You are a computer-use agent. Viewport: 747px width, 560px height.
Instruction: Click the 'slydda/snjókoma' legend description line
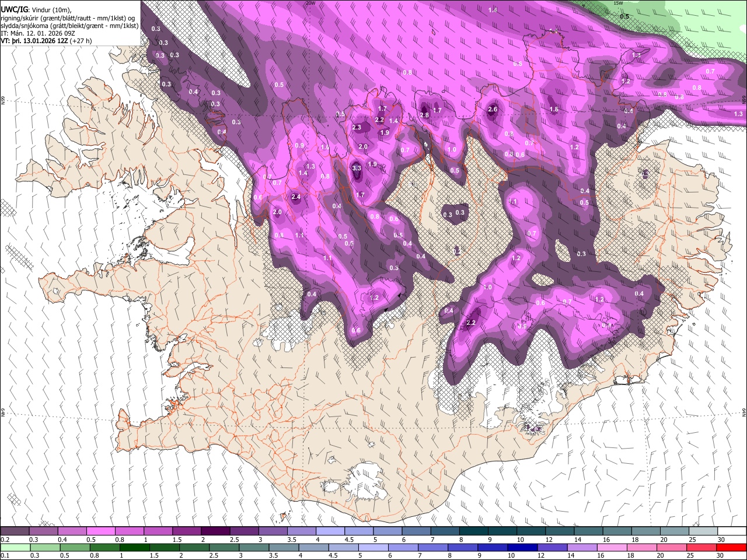pos(69,26)
